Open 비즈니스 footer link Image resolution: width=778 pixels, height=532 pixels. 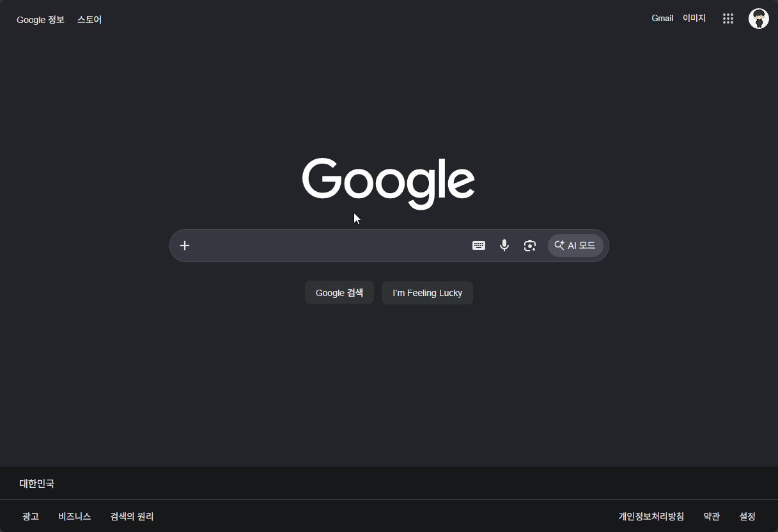point(74,516)
